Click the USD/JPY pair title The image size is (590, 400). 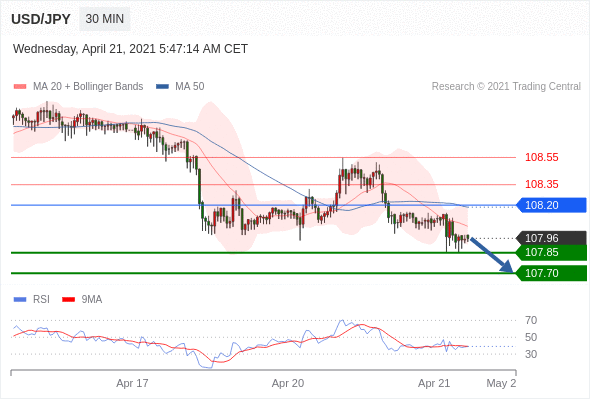41,19
